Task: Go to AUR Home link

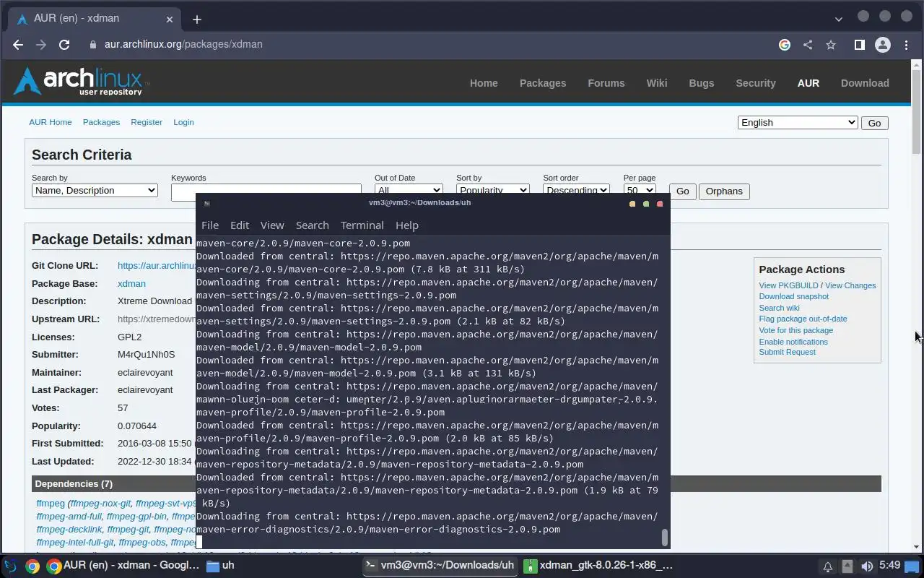Action: point(51,122)
